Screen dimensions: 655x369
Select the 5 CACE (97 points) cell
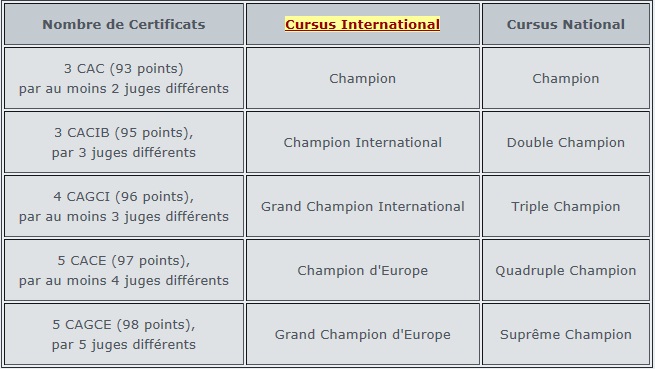[124, 270]
